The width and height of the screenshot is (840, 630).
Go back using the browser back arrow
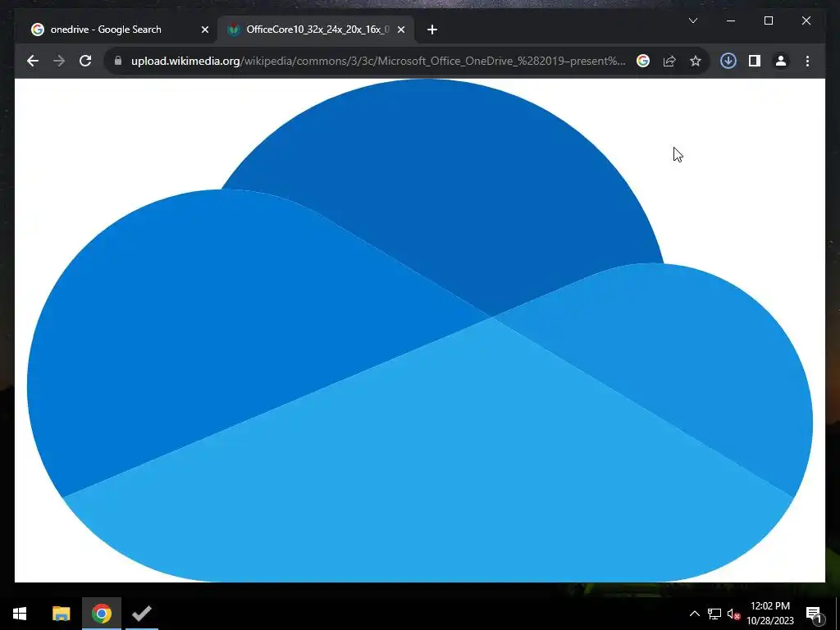[33, 61]
